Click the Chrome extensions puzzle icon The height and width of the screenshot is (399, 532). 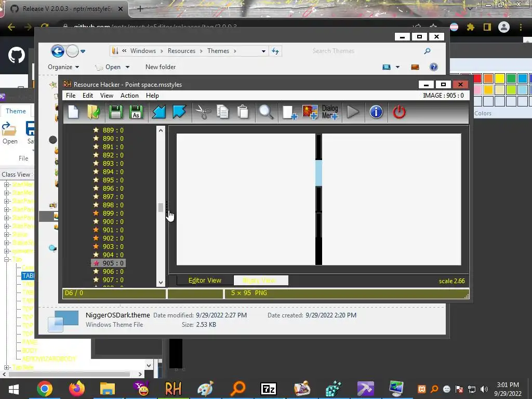(470, 27)
